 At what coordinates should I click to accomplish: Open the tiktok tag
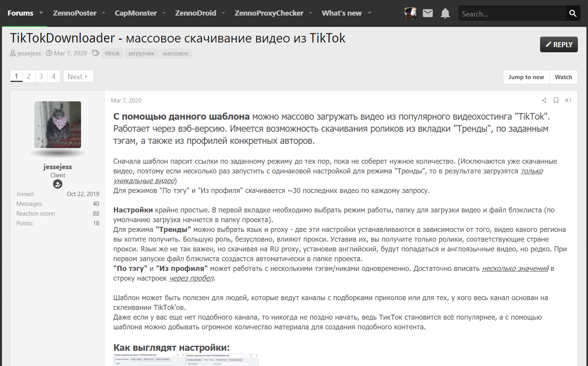coord(112,53)
